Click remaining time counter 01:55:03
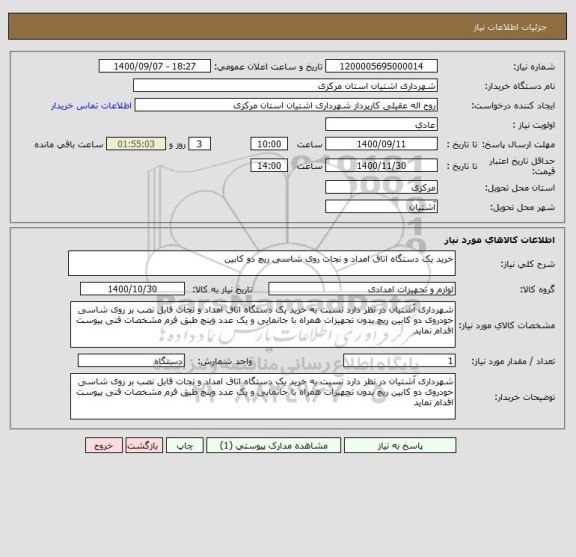Screen dimensions: 576x557 [136, 144]
